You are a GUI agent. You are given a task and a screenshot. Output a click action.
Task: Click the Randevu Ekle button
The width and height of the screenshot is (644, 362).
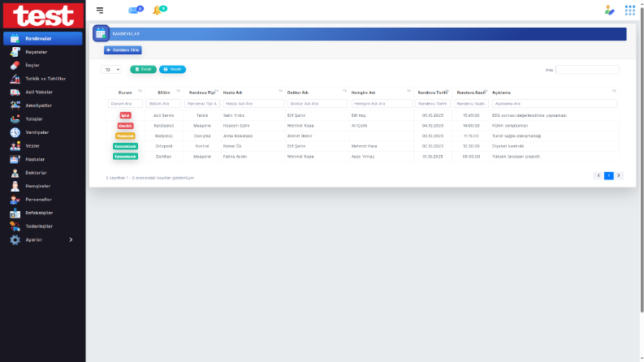tap(123, 50)
